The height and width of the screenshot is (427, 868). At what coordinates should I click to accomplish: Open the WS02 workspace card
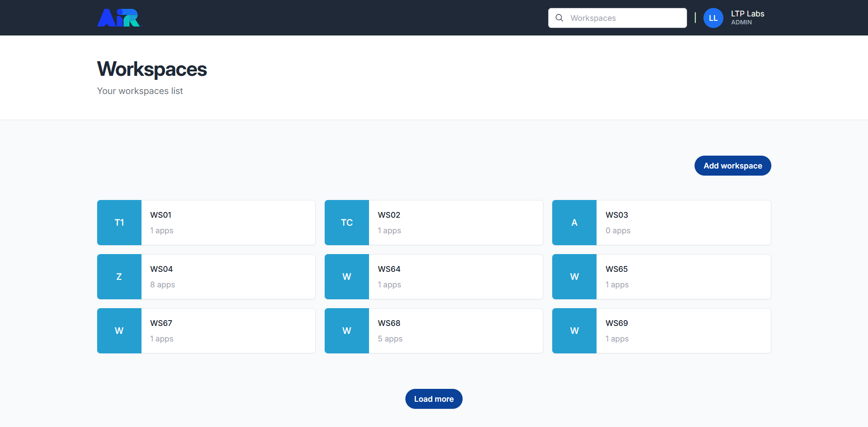coord(456,223)
